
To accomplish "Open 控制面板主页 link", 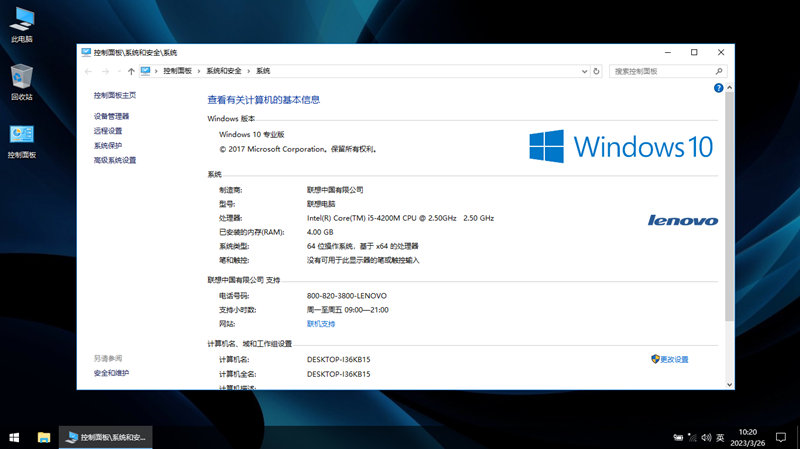I will click(x=115, y=95).
